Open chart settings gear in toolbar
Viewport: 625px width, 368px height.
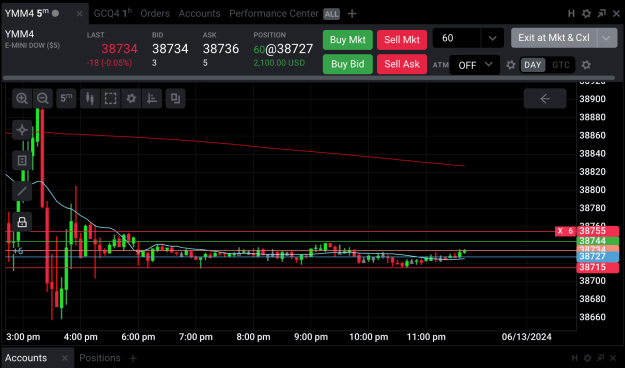tap(131, 98)
